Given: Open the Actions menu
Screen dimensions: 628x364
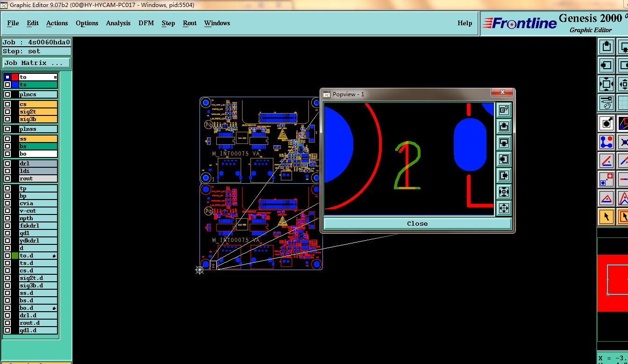Looking at the screenshot, I should click(x=57, y=23).
